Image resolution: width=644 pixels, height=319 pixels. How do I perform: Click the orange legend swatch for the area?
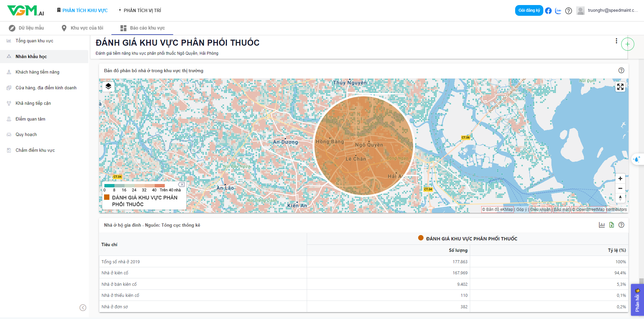point(107,197)
